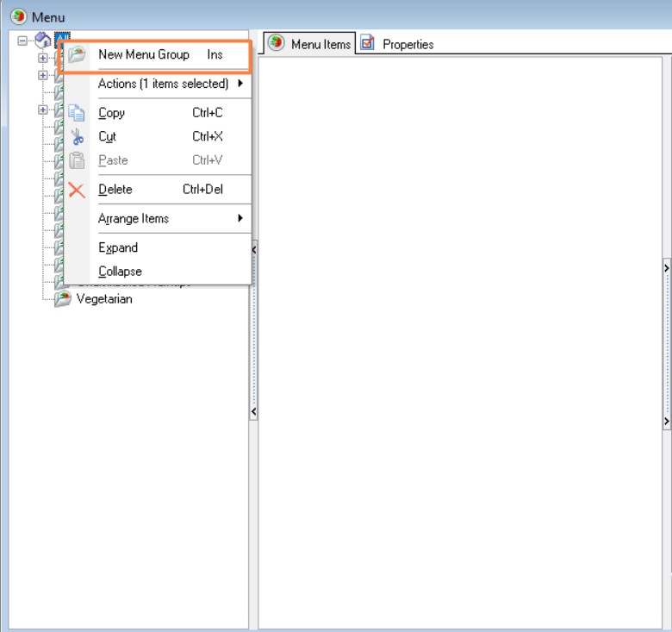Click the Paste clipboard icon
672x632 pixels.
coord(78,160)
